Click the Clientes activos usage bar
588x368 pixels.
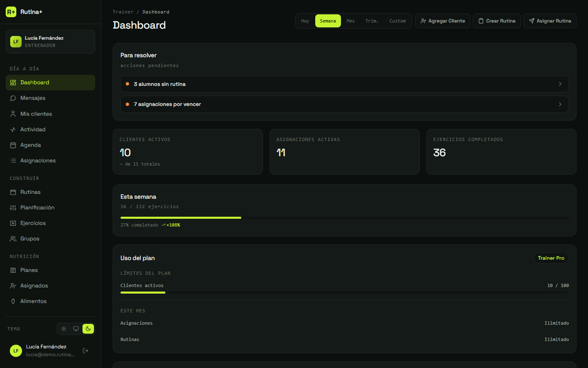(345, 293)
